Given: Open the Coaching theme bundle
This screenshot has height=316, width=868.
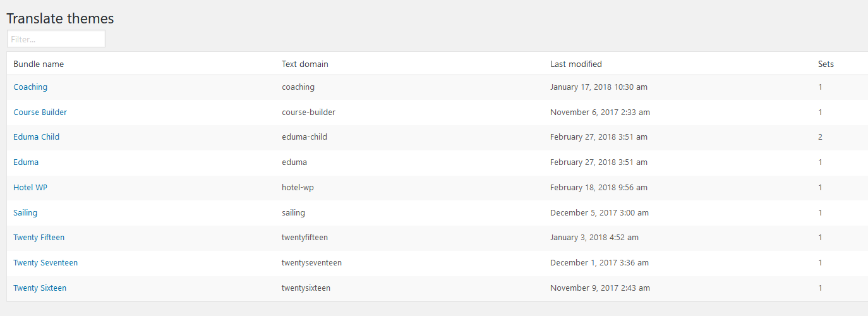Looking at the screenshot, I should pos(30,87).
